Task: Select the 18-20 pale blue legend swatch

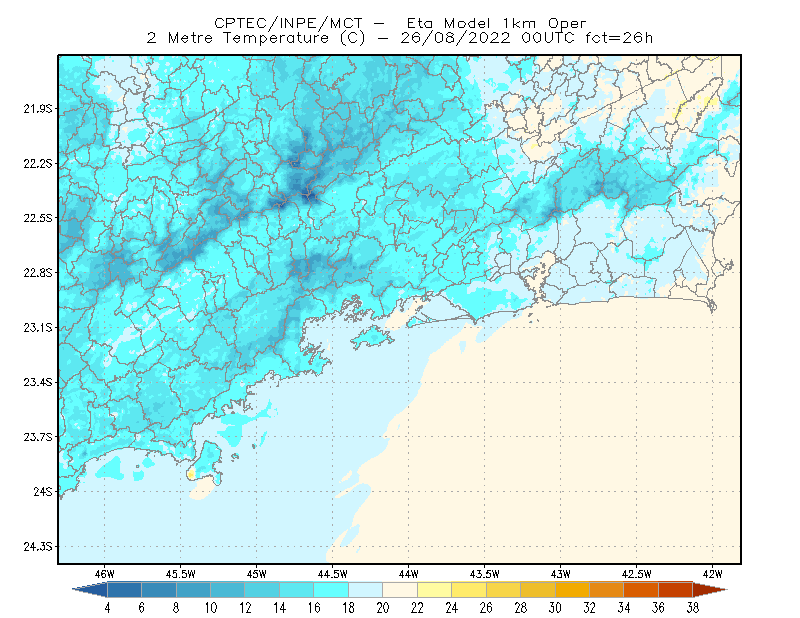Action: point(365,590)
